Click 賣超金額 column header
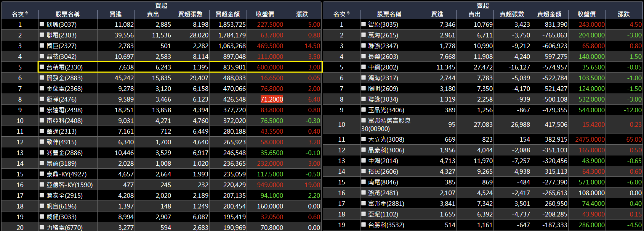Image resolution: width=644 pixels, height=231 pixels. click(x=549, y=14)
